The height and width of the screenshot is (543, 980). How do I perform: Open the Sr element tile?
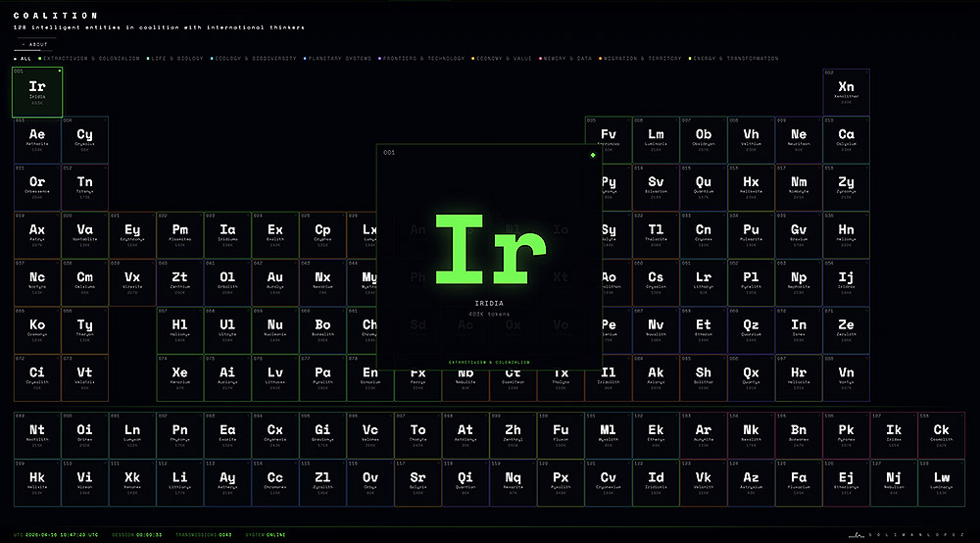point(418,482)
